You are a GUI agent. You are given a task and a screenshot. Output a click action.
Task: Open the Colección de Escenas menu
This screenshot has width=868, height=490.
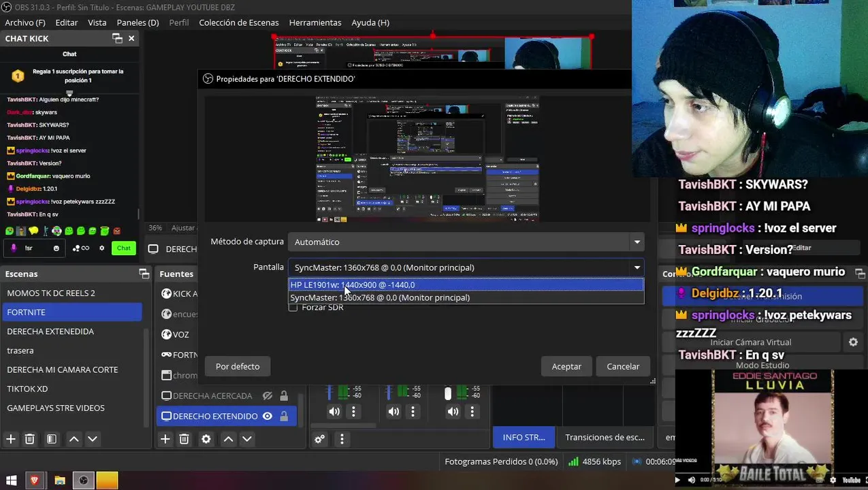coord(239,22)
